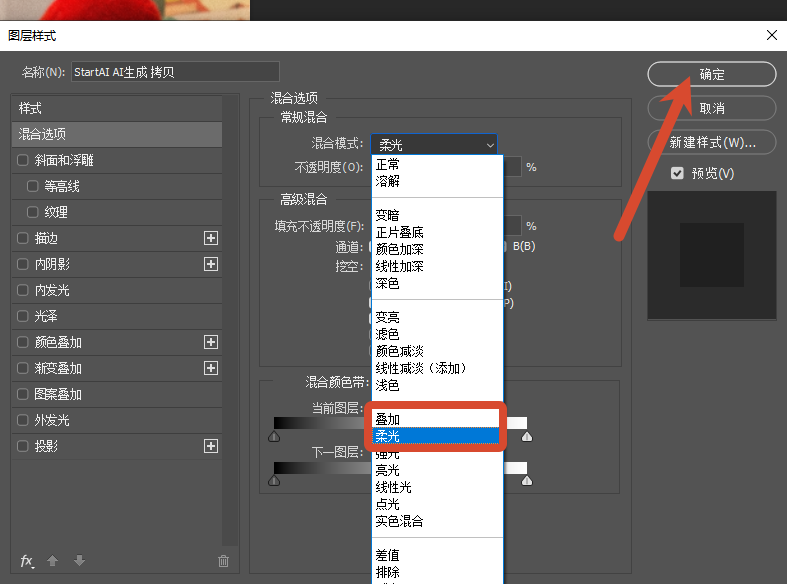Choose 线性加深 blend mode
787x584 pixels.
[437, 266]
